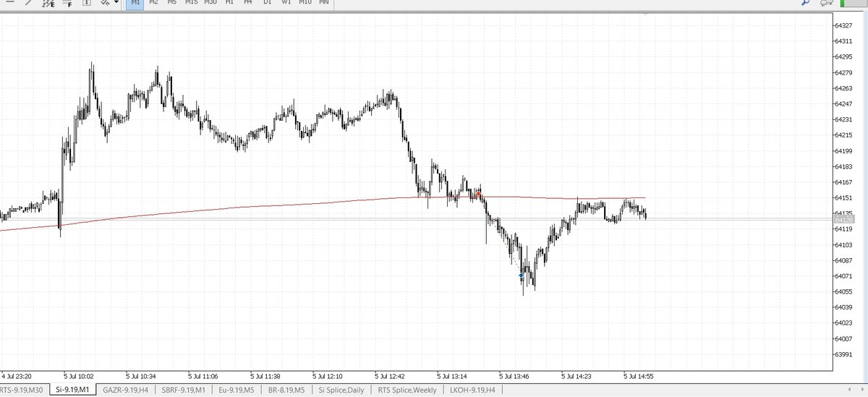Open the search magnifier icon

click(x=807, y=3)
